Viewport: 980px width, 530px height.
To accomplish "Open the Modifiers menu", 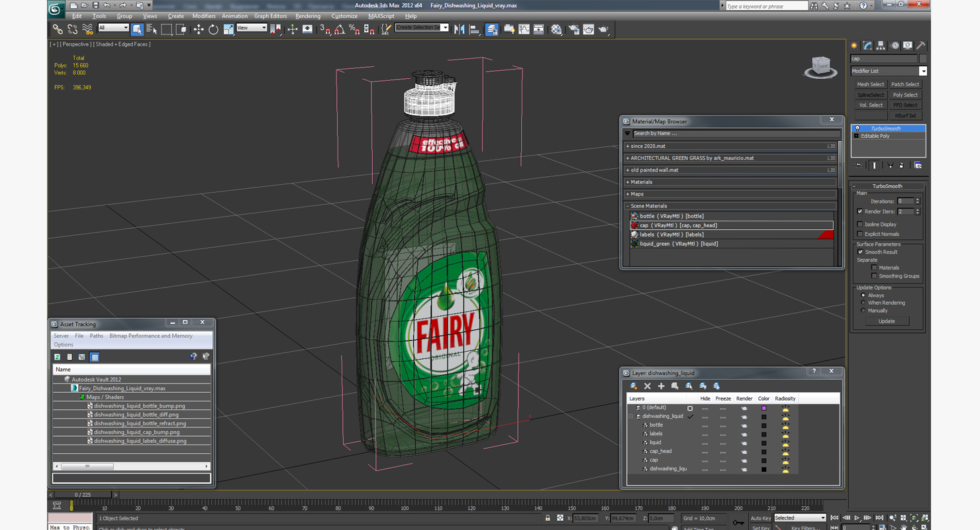I will point(204,16).
